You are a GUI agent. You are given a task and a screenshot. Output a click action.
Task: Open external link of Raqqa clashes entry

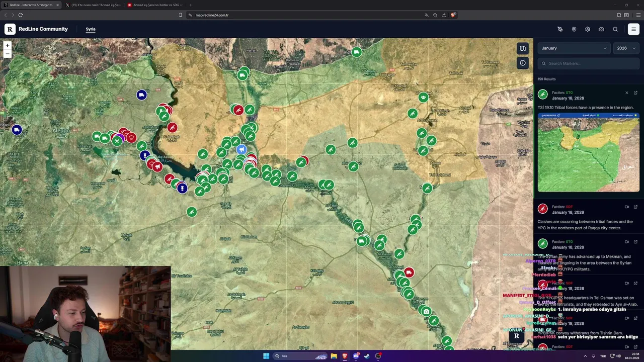635,207
